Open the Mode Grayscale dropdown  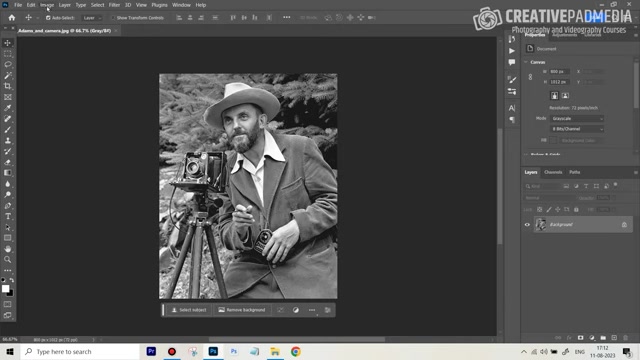(577, 119)
